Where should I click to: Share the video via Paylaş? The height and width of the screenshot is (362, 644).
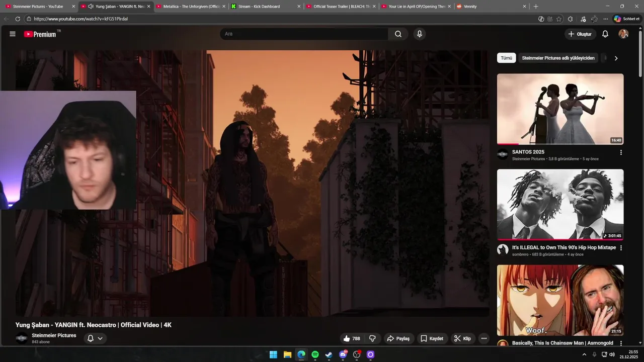point(398,338)
